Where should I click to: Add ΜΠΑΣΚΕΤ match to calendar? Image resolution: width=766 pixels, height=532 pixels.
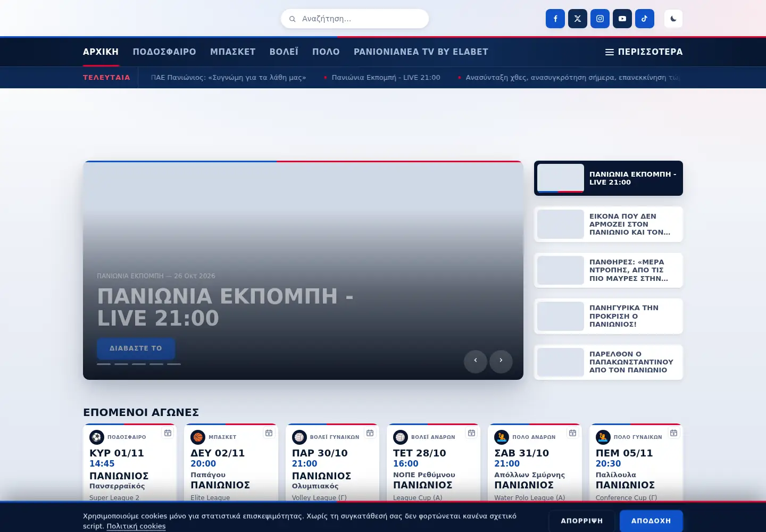coord(269,433)
